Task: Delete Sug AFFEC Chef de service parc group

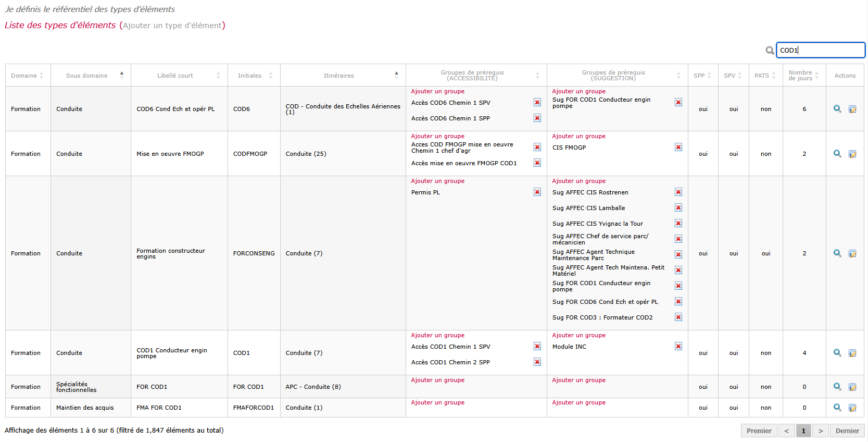Action: click(678, 239)
